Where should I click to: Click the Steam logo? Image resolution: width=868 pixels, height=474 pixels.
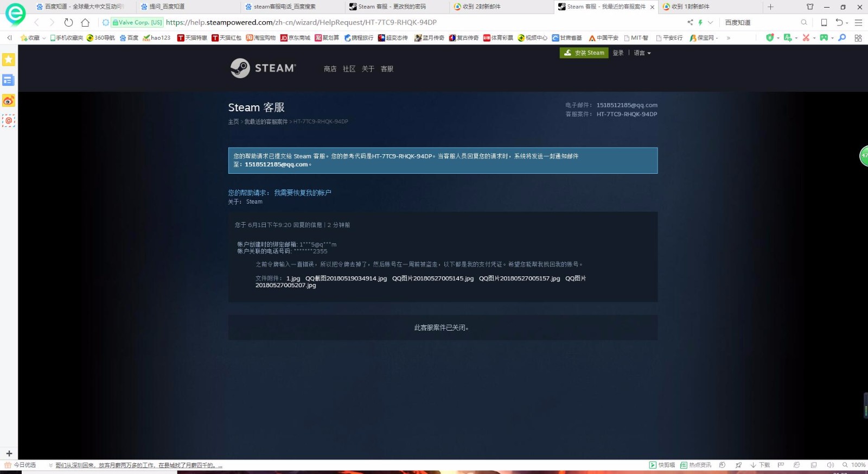click(263, 68)
